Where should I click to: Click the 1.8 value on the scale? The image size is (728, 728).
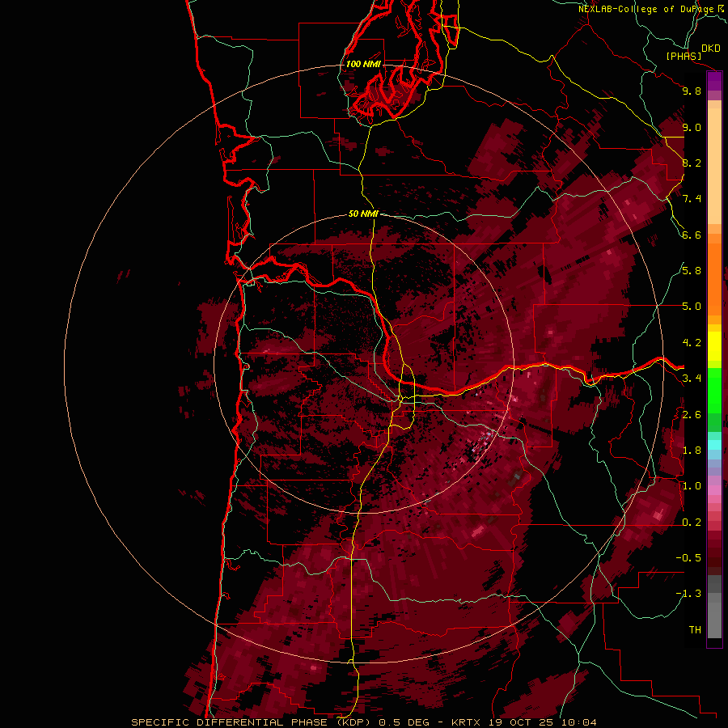[x=692, y=451]
